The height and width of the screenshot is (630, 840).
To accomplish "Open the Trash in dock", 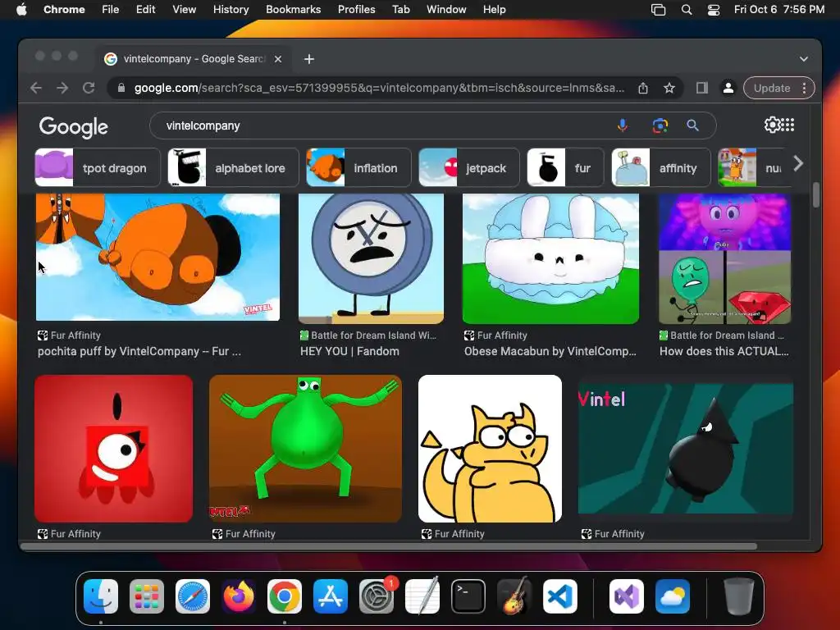I will [739, 596].
